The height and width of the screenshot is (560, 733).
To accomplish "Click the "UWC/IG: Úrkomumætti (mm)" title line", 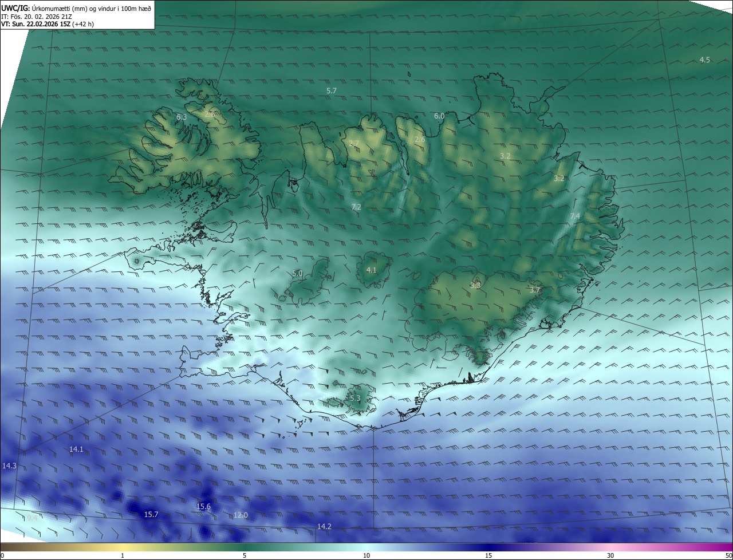I will [76, 7].
